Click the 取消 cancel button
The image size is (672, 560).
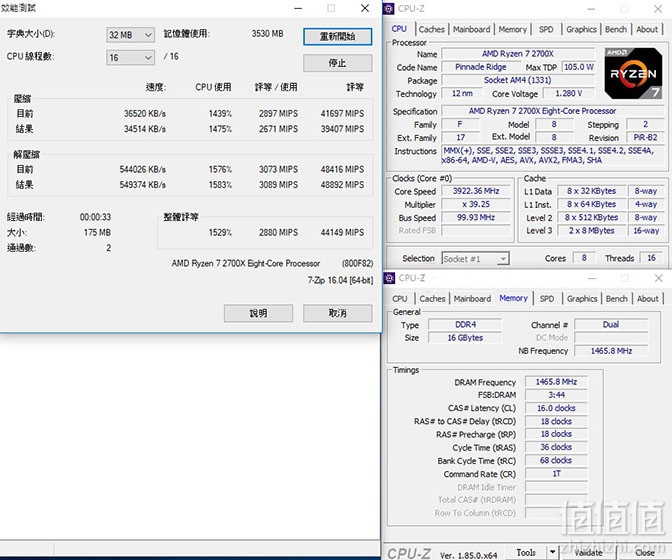coord(337,313)
